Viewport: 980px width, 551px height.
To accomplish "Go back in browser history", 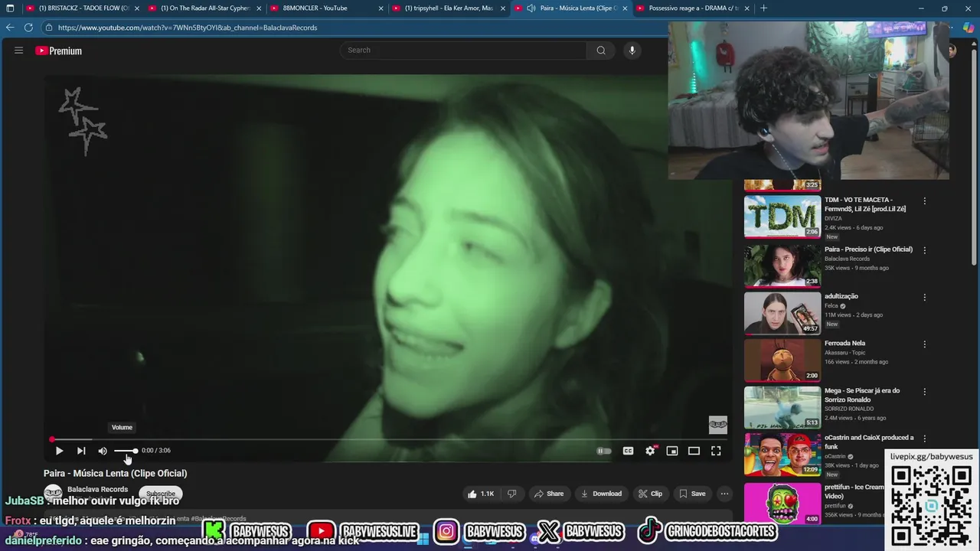I will [x=10, y=28].
